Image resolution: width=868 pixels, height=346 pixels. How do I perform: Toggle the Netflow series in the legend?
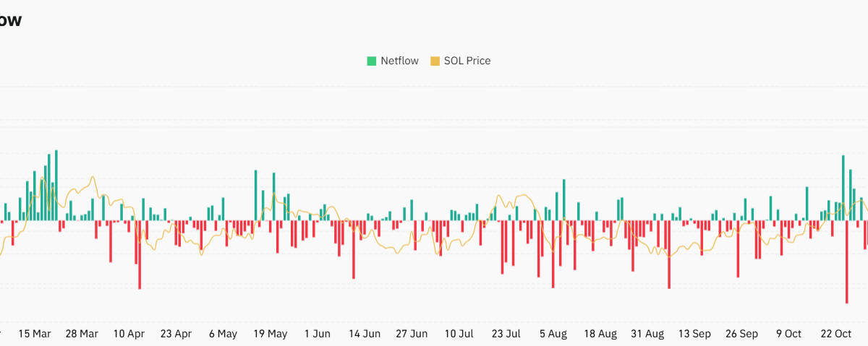[399, 61]
